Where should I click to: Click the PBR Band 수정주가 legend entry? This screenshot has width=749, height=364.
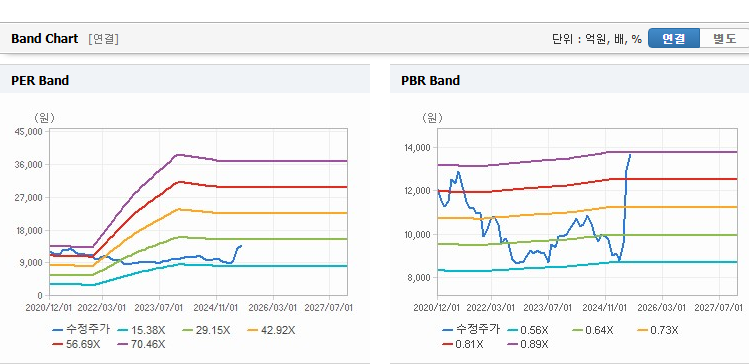coord(471,330)
